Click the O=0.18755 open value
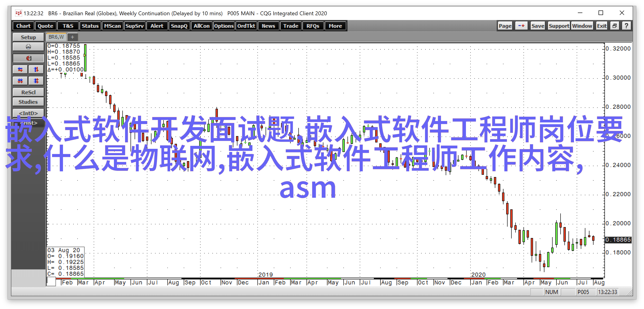 coord(64,46)
